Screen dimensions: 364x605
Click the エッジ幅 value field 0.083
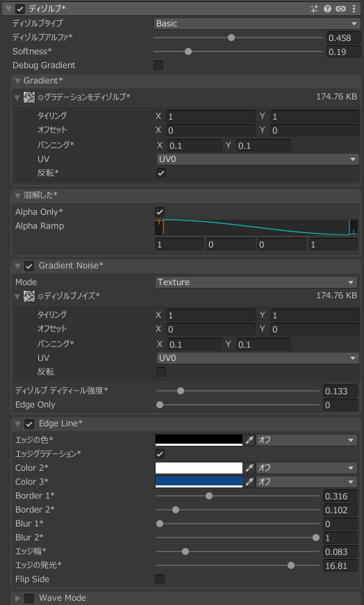click(x=340, y=551)
